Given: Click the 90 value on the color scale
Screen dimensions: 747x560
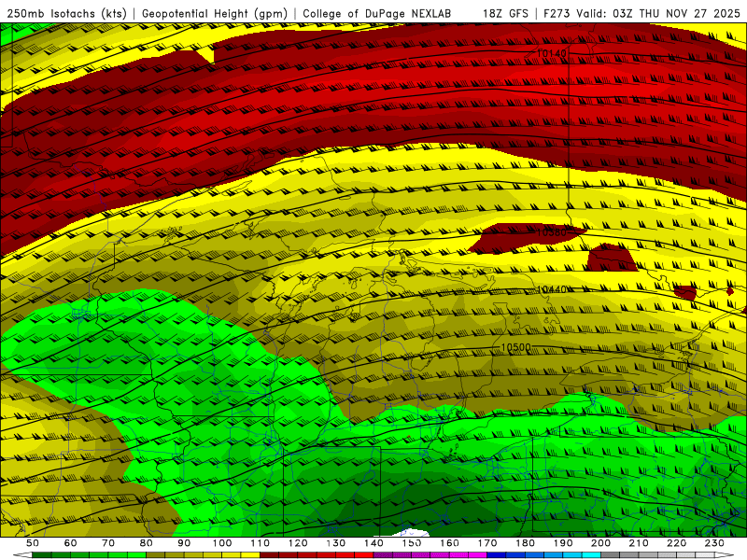Looking at the screenshot, I should pyautogui.click(x=184, y=543).
